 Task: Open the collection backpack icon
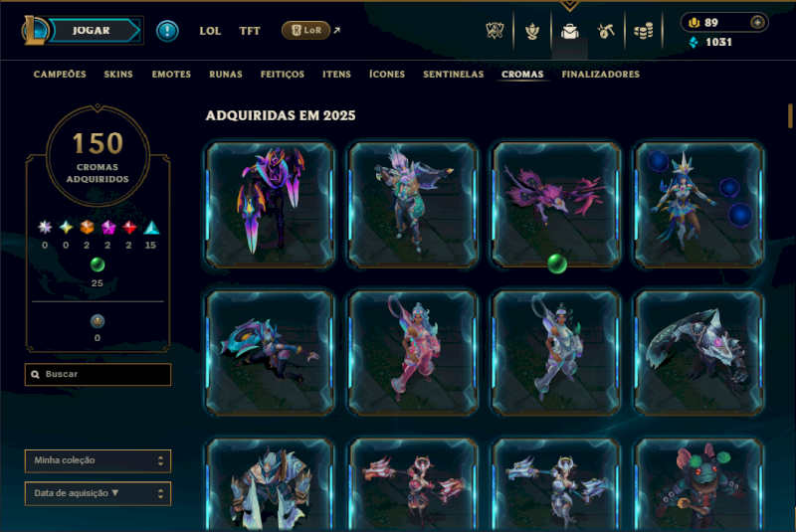569,32
